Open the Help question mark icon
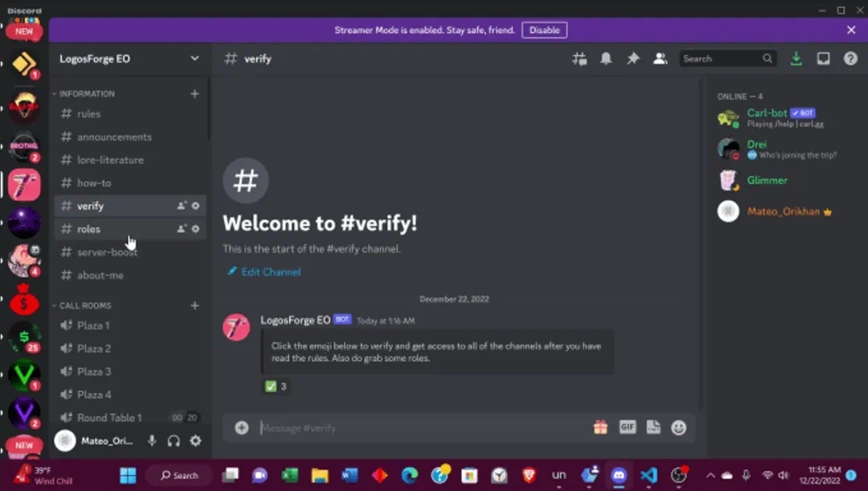The height and width of the screenshot is (491, 868). [850, 59]
